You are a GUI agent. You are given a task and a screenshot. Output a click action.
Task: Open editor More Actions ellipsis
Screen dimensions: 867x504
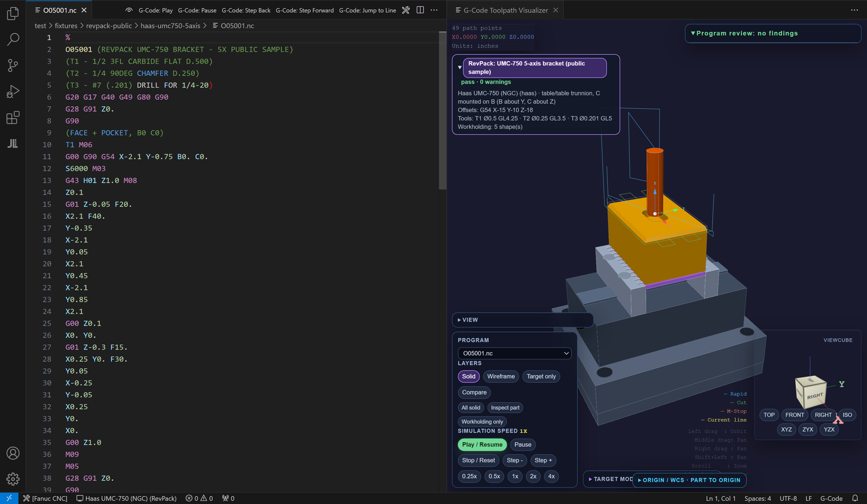point(434,10)
